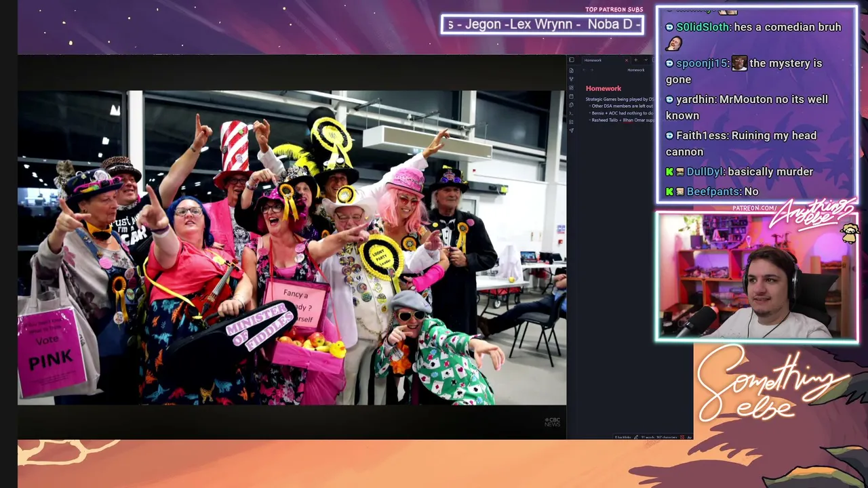Click the pink Homework heading in the note

coord(604,88)
